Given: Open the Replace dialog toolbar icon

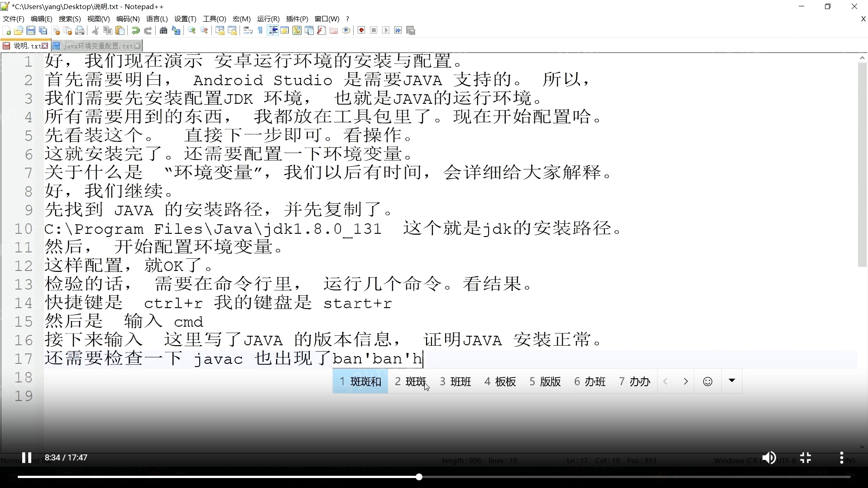Looking at the screenshot, I should [x=176, y=30].
